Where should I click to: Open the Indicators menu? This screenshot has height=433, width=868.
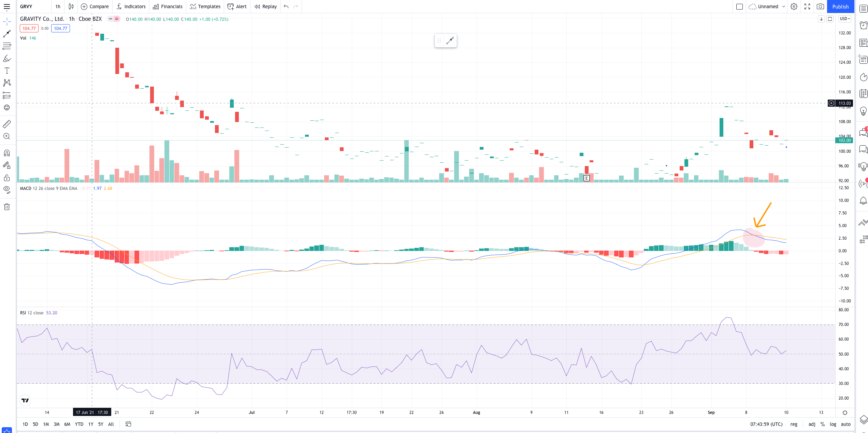[x=131, y=6]
